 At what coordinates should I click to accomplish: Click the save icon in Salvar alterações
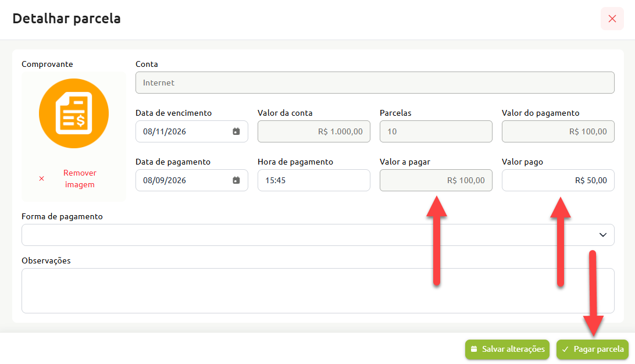pos(474,349)
